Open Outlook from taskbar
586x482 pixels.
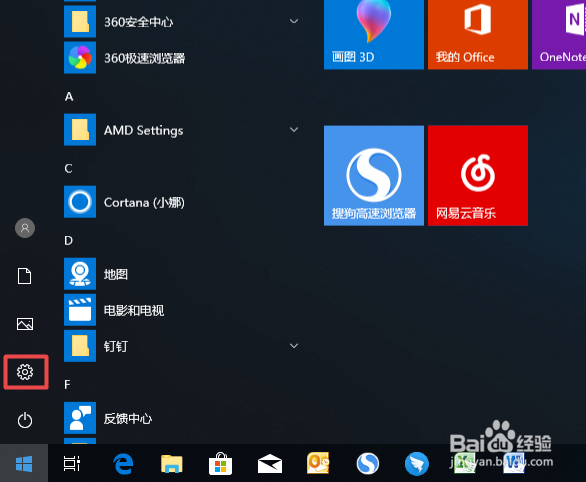coord(318,463)
